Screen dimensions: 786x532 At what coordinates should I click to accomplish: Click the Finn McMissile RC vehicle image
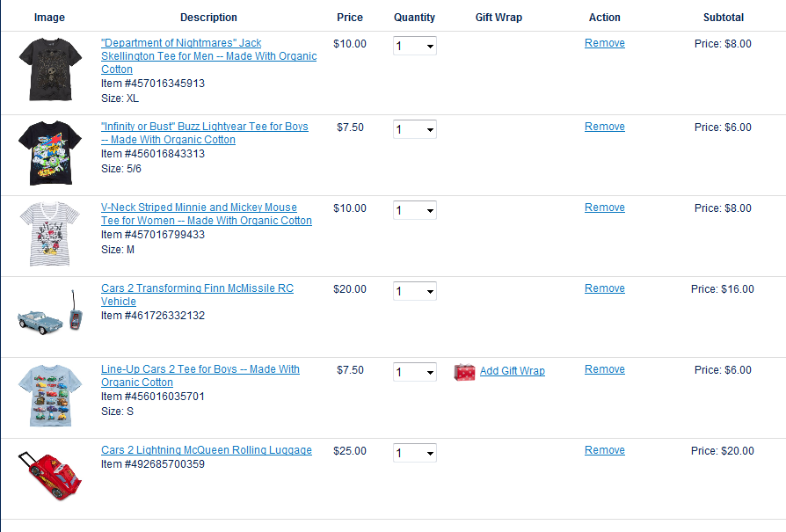52,313
